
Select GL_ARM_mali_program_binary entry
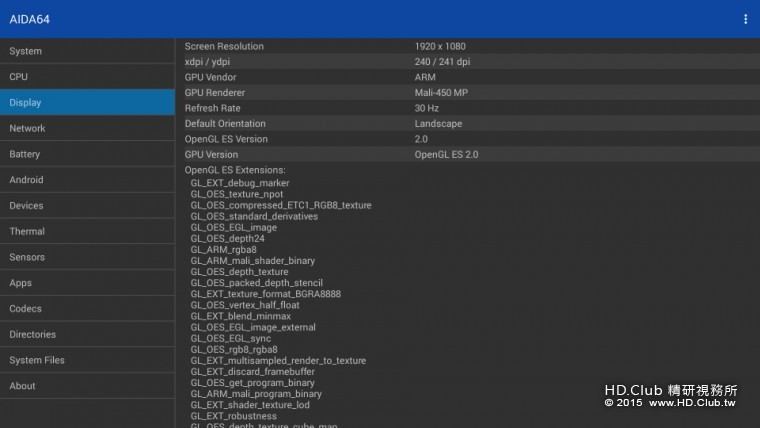pyautogui.click(x=256, y=394)
